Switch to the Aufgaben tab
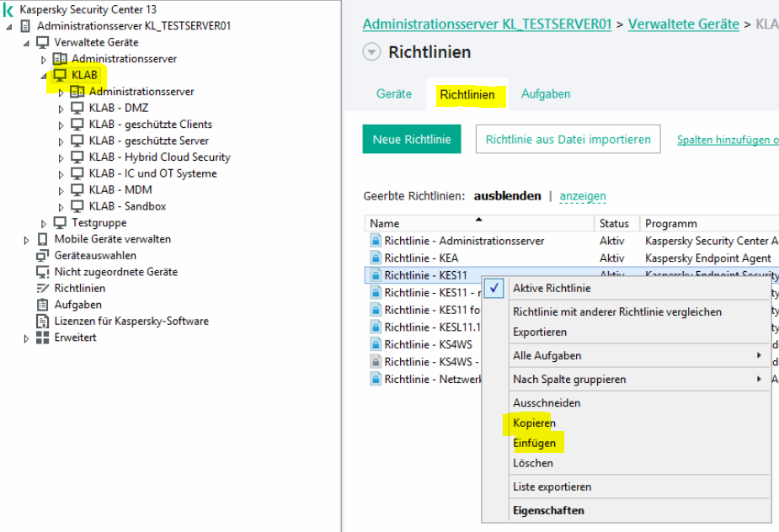779x532 pixels. [x=546, y=94]
